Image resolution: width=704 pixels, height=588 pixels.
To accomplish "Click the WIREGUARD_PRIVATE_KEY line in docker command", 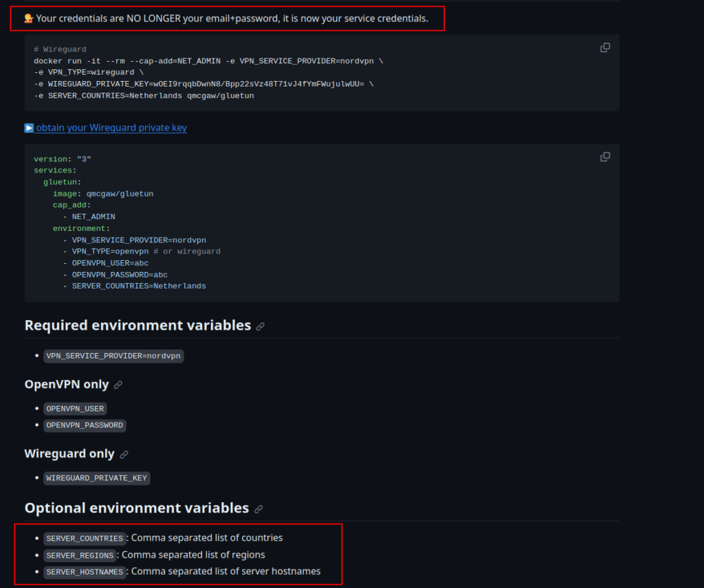I will pos(203,84).
